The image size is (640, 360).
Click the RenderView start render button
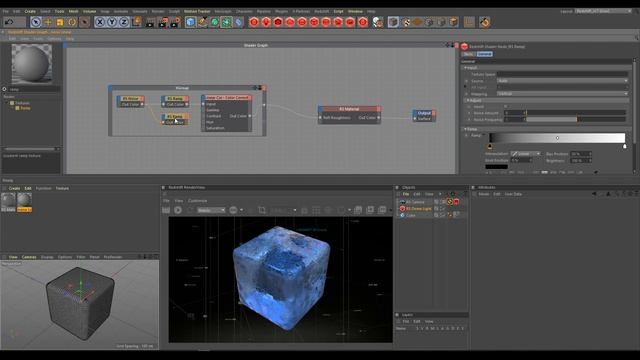[x=178, y=210]
